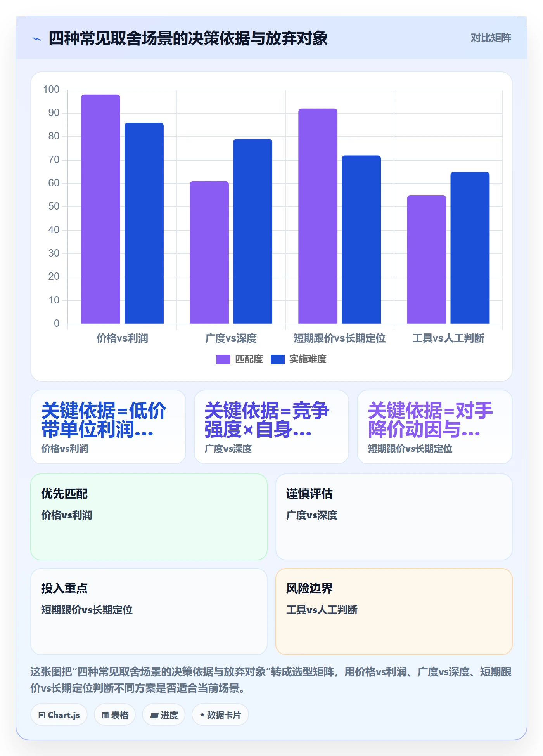The image size is (543, 756).
Task: Select the 谨慎评估 quadrant card
Action: (x=394, y=517)
